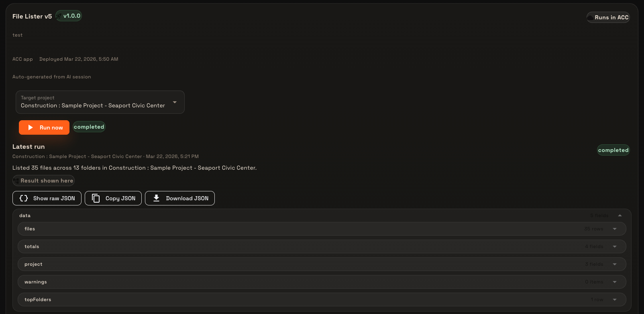This screenshot has height=314, width=644.
Task: Click the chevron on the totals row
Action: point(615,246)
